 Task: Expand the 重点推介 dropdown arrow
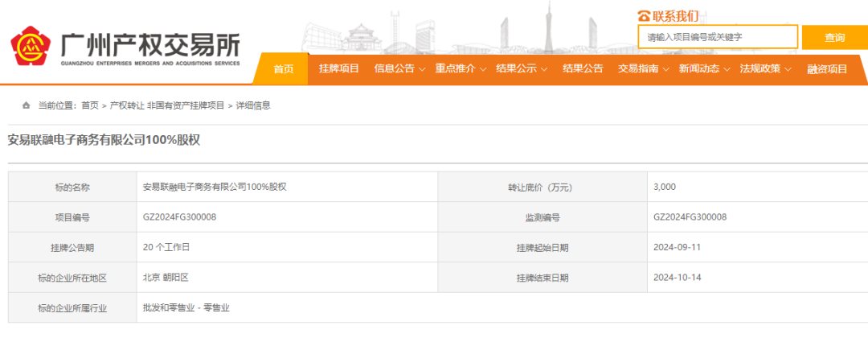pos(483,69)
